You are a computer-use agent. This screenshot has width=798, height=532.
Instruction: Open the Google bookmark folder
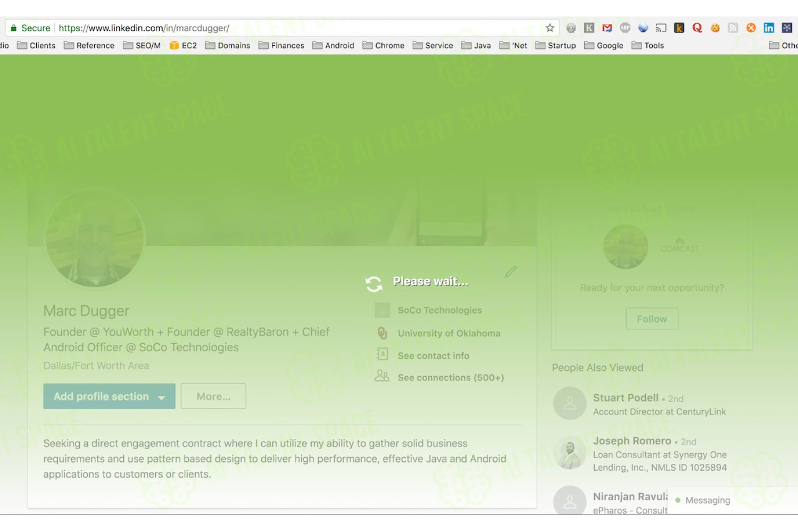click(603, 45)
